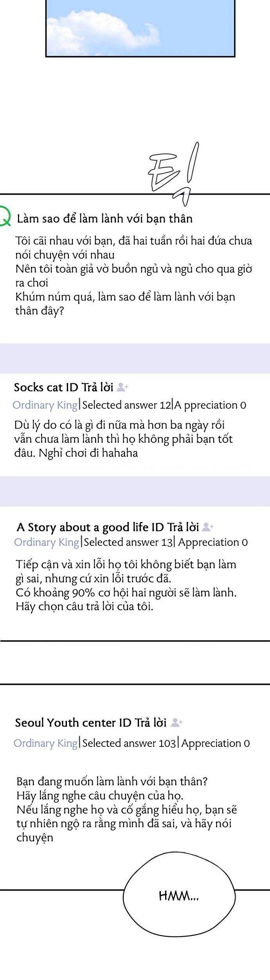270x980 pixels.
Task: Open the Socks cat ID profile
Action: tap(46, 388)
